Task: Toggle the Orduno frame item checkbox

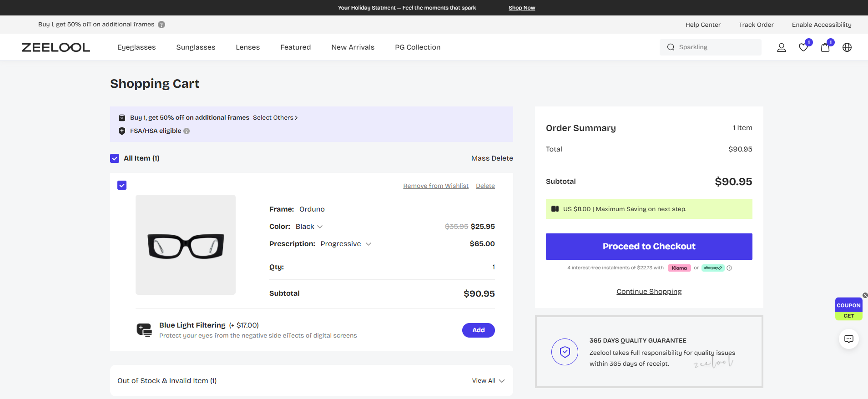Action: click(122, 185)
